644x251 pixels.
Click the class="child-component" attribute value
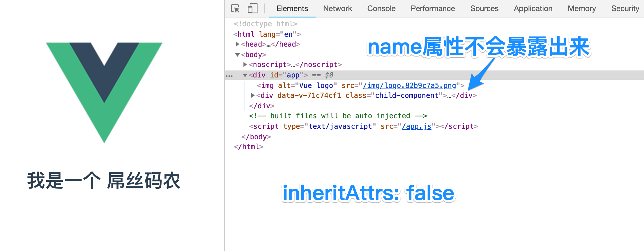[407, 95]
